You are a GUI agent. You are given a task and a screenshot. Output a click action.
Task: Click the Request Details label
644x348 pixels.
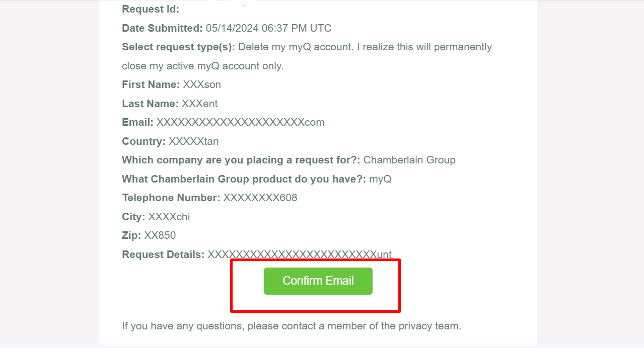pos(163,254)
